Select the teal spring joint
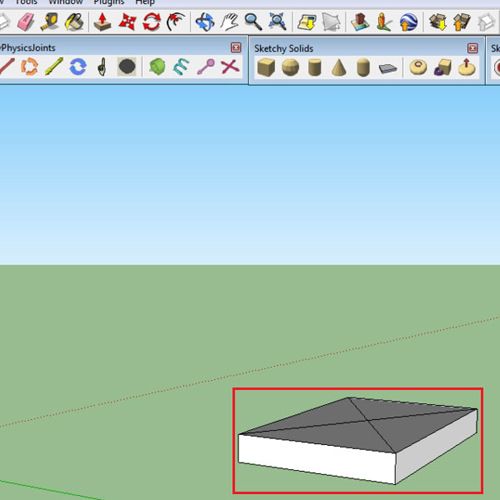Viewport: 500px width, 500px height. coord(181,66)
